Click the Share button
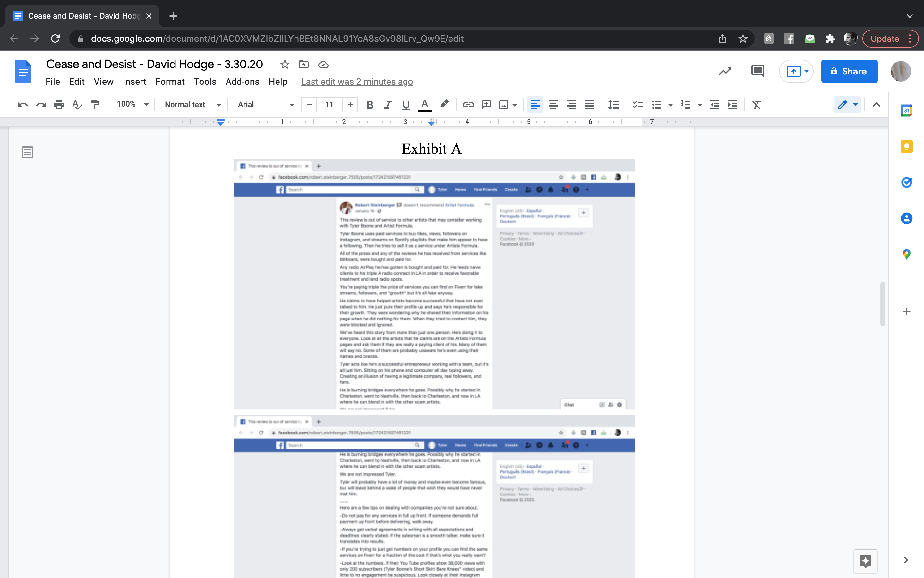The image size is (924, 578). pos(849,72)
